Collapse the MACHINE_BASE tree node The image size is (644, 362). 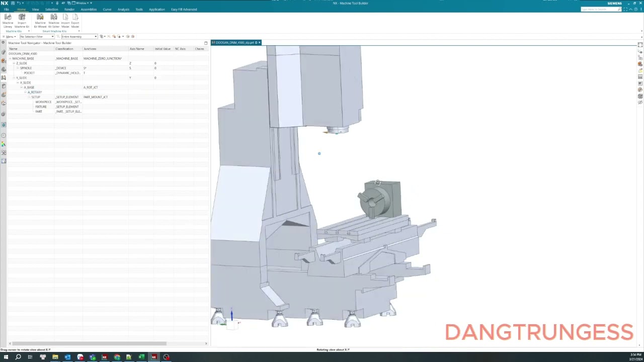pos(10,58)
